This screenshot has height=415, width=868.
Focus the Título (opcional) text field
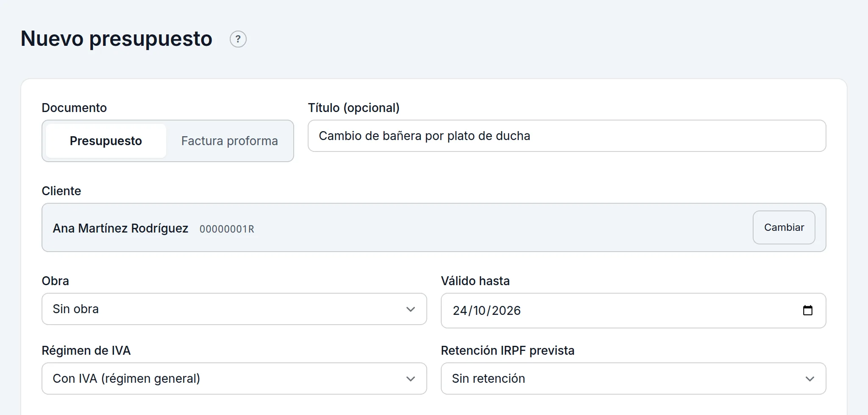click(567, 136)
